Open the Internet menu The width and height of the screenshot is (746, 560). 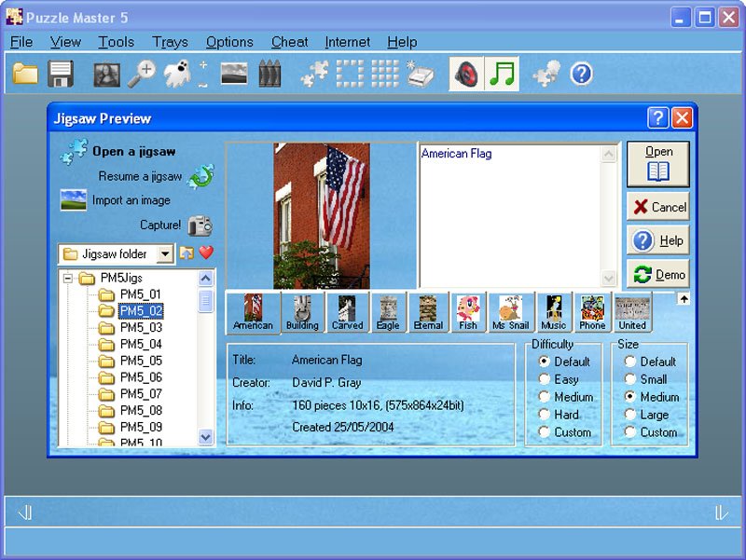tap(347, 42)
